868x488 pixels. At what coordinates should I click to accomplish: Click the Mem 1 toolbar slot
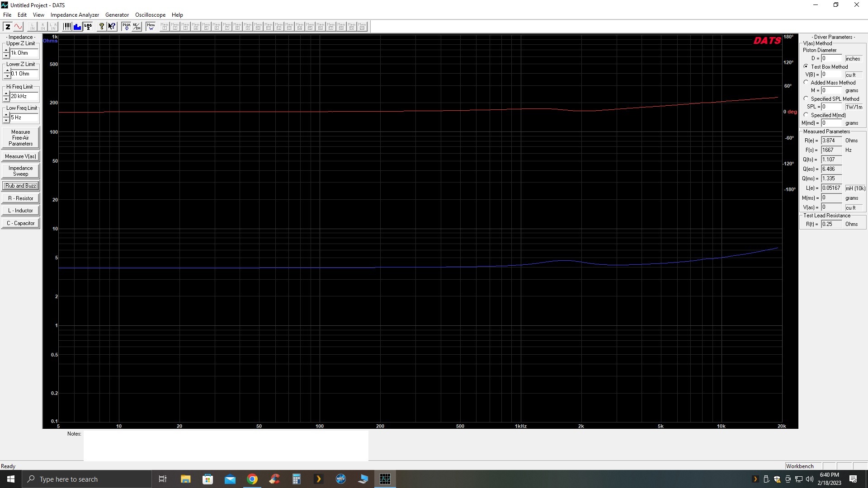(165, 27)
